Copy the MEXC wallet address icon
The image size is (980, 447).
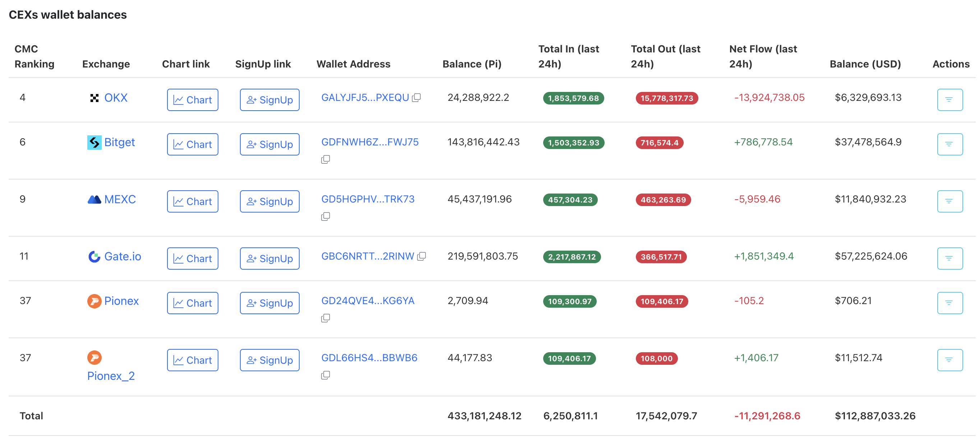326,216
